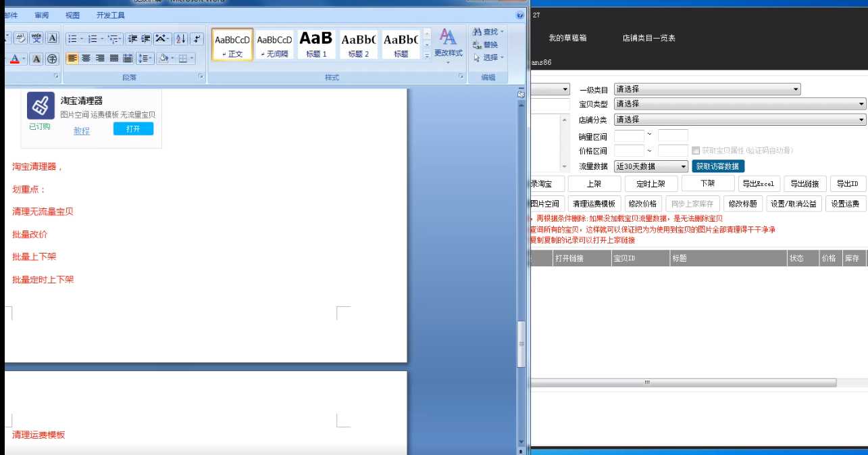Viewport: 868px width, 455px height.
Task: Click the 修改标题 button
Action: pyautogui.click(x=742, y=203)
